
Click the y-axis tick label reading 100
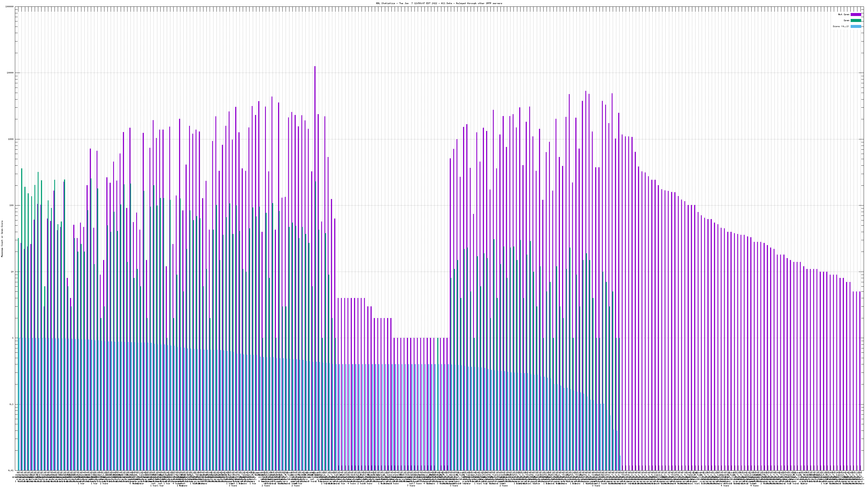(x=12, y=206)
